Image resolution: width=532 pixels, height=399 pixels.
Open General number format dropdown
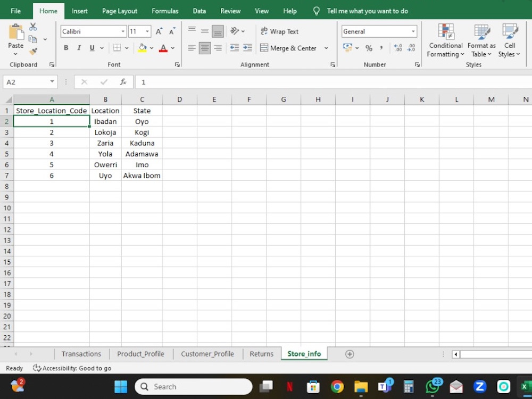(x=413, y=31)
